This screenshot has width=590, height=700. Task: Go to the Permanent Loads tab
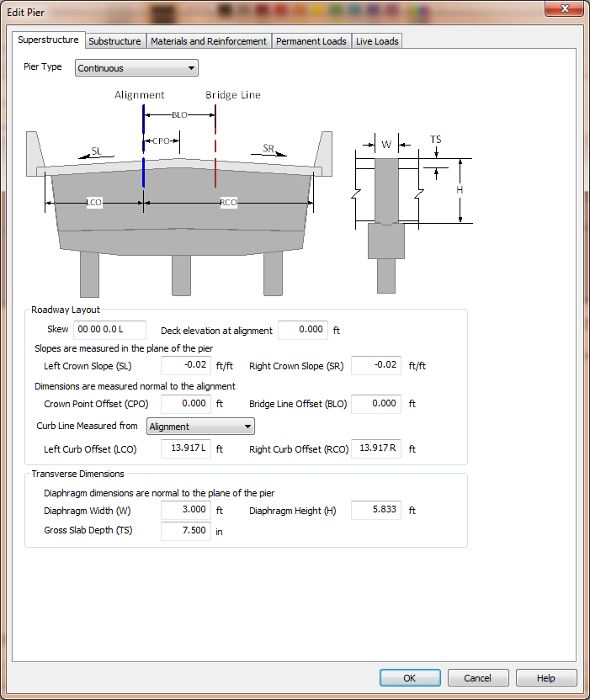click(311, 41)
